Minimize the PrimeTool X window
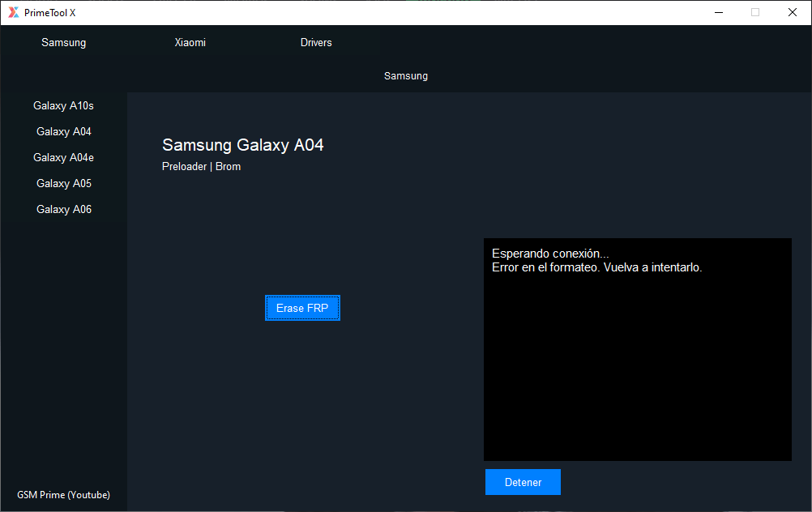This screenshot has height=512, width=812. (718, 12)
